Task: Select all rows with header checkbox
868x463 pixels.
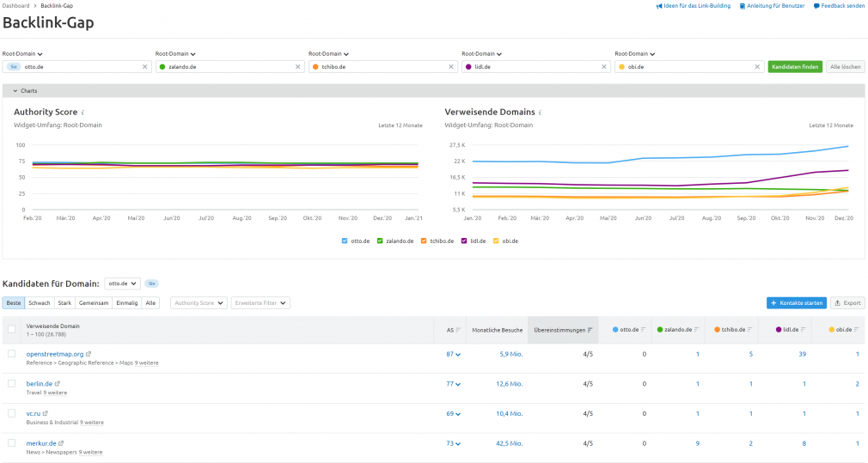Action: tap(12, 330)
